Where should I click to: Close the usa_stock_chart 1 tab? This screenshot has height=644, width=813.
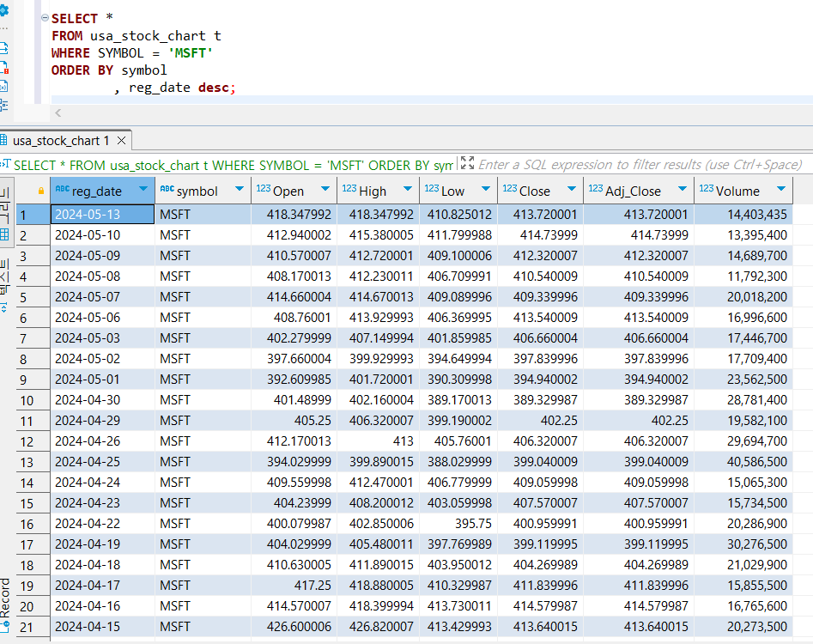pyautogui.click(x=121, y=141)
